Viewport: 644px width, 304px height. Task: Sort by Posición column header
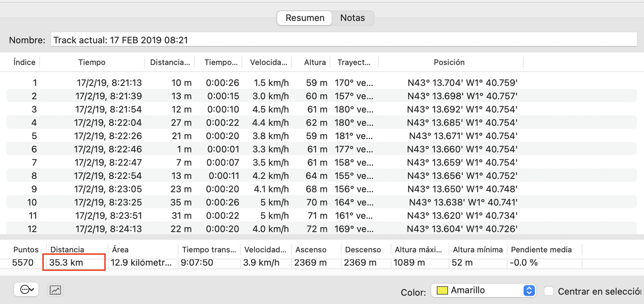(x=449, y=62)
